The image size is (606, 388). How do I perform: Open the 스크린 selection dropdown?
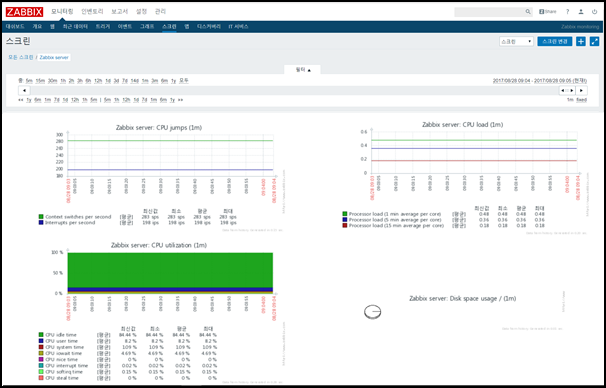pos(516,41)
